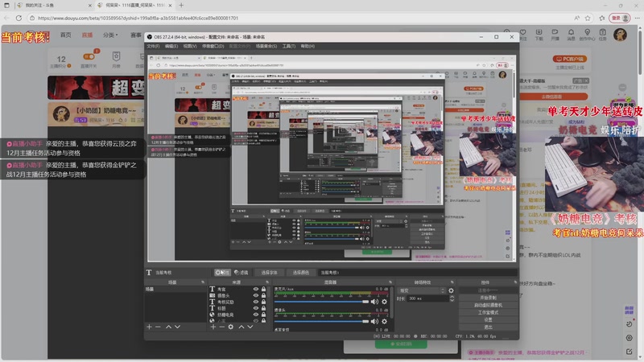This screenshot has width=644, height=362.
Task: Click 启动虚拟摄像机 button in OBS controls
Action: click(488, 305)
